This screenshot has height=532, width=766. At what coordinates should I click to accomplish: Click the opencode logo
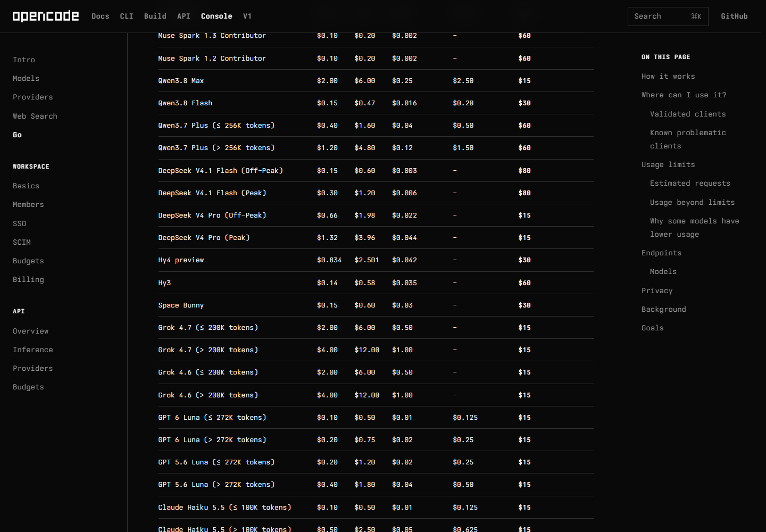coord(46,16)
